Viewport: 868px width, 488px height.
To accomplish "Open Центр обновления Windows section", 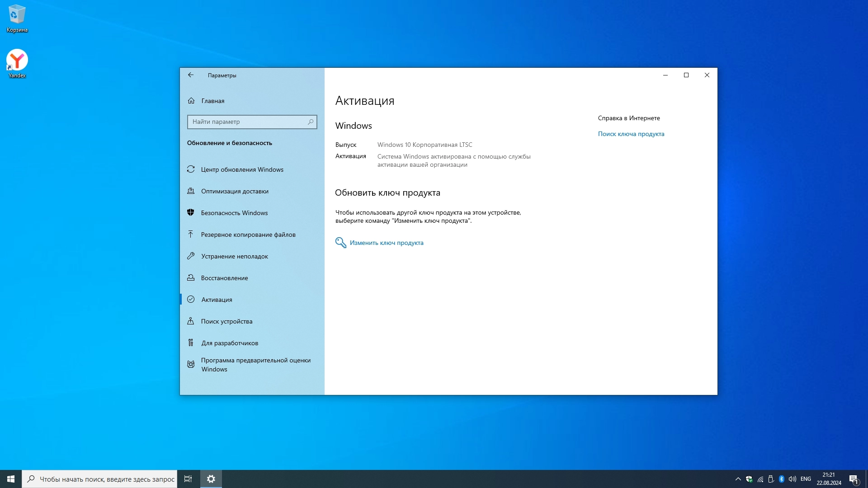I will click(242, 169).
